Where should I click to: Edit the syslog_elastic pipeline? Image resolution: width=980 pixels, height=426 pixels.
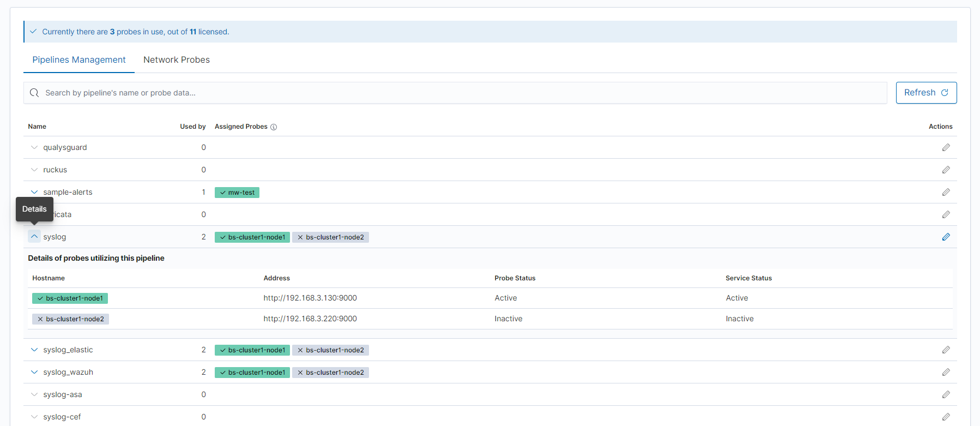point(946,350)
